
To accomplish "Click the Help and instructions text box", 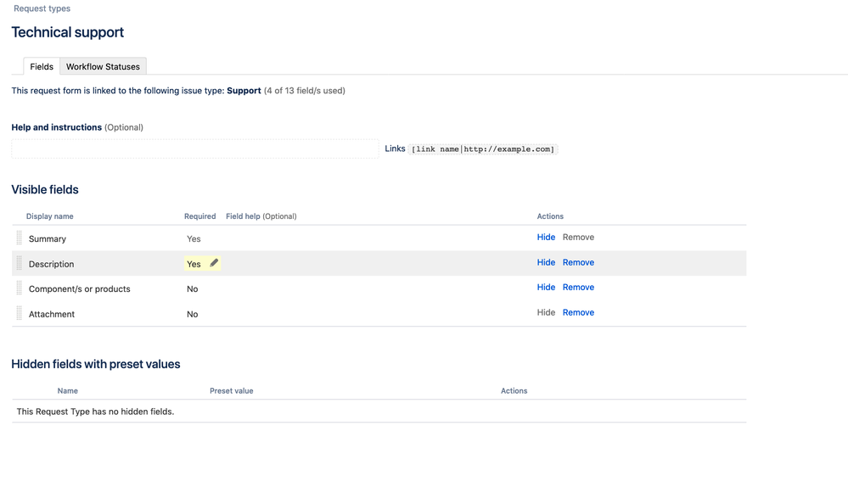I will (194, 148).
